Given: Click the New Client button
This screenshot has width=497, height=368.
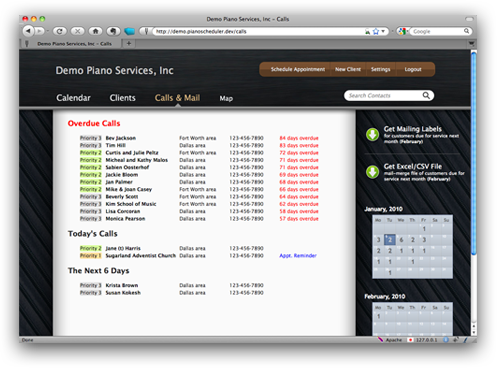Looking at the screenshot, I should pyautogui.click(x=348, y=69).
